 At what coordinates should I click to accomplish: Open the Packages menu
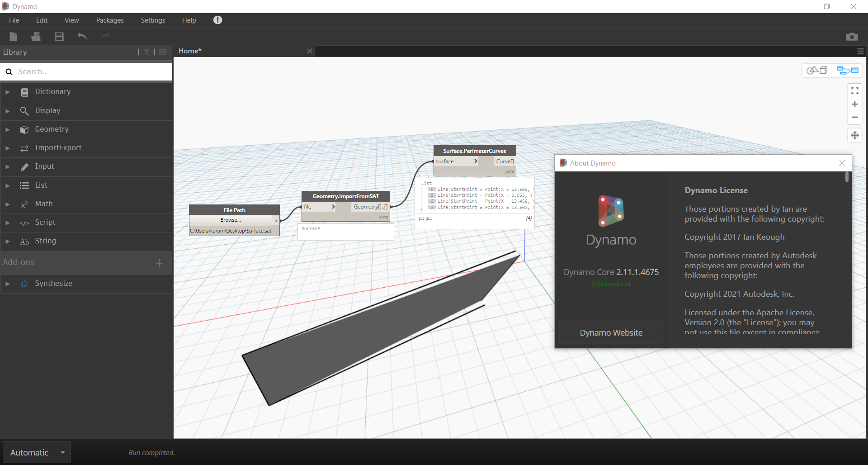(x=109, y=20)
